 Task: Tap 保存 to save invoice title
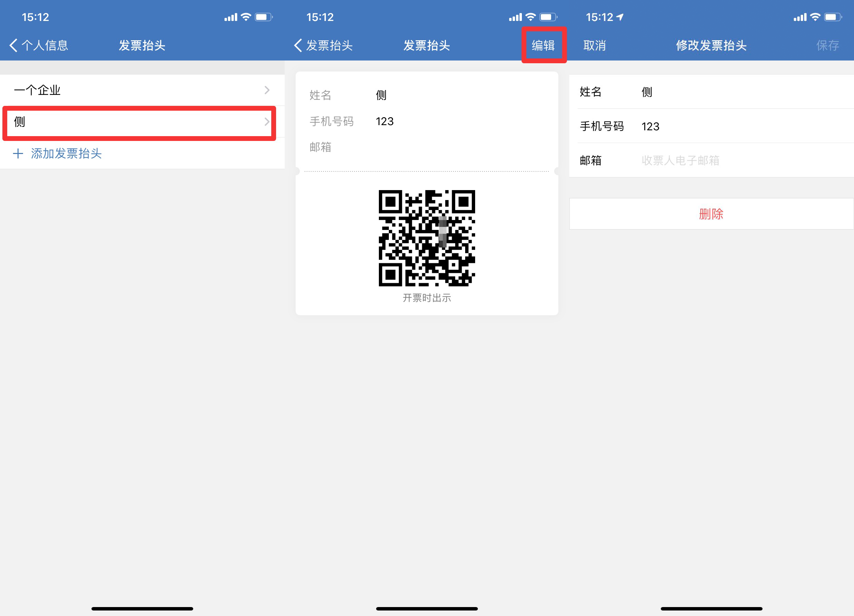coord(827,45)
